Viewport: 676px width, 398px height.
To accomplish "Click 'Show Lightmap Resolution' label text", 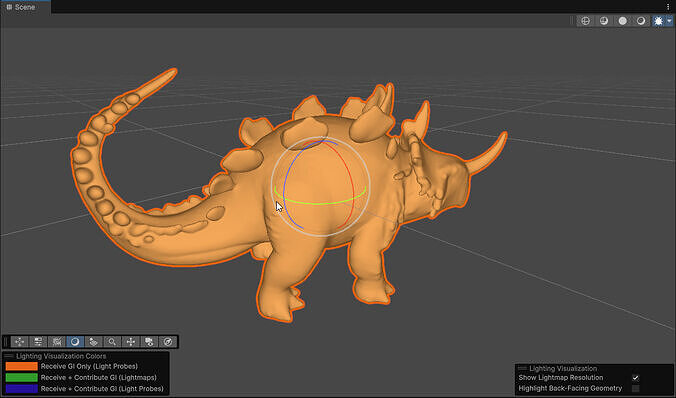I will (x=561, y=378).
